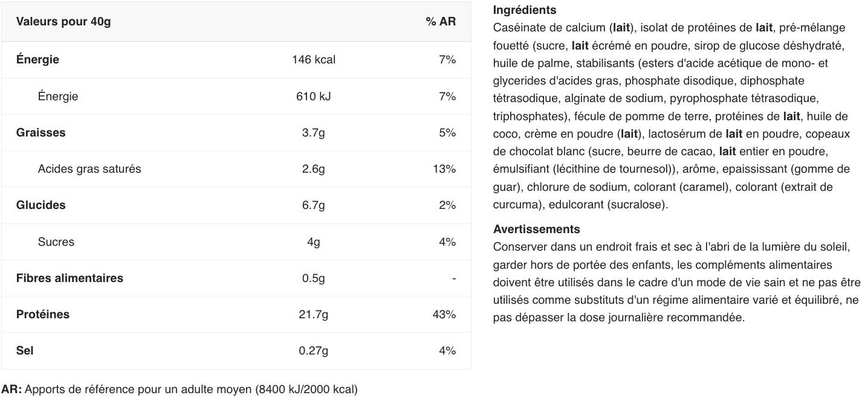Screen dimensions: 868x401
Task: Click the '% AR' column header
Action: click(440, 22)
